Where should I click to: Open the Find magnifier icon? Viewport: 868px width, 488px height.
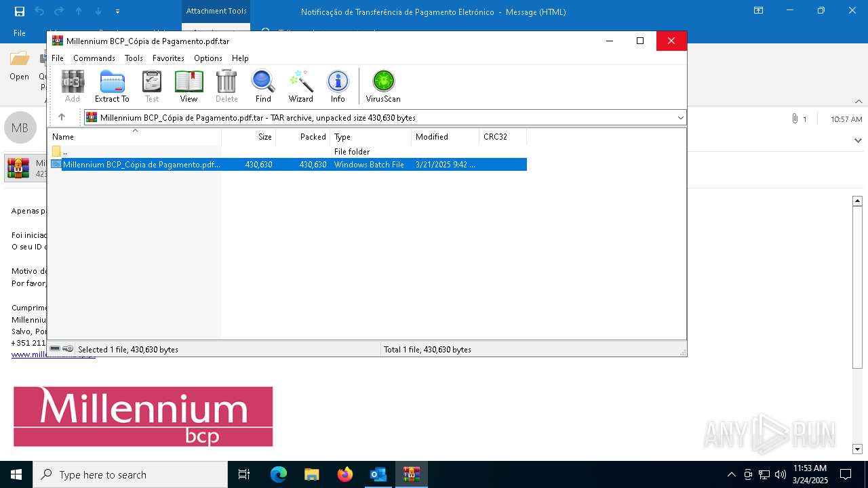[x=263, y=86]
